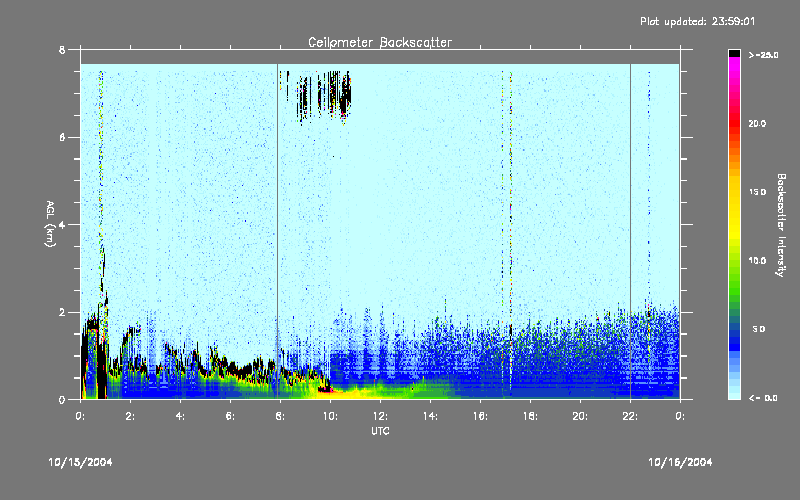
Task: Click the "15.0" colorbar label
Action: point(757,192)
